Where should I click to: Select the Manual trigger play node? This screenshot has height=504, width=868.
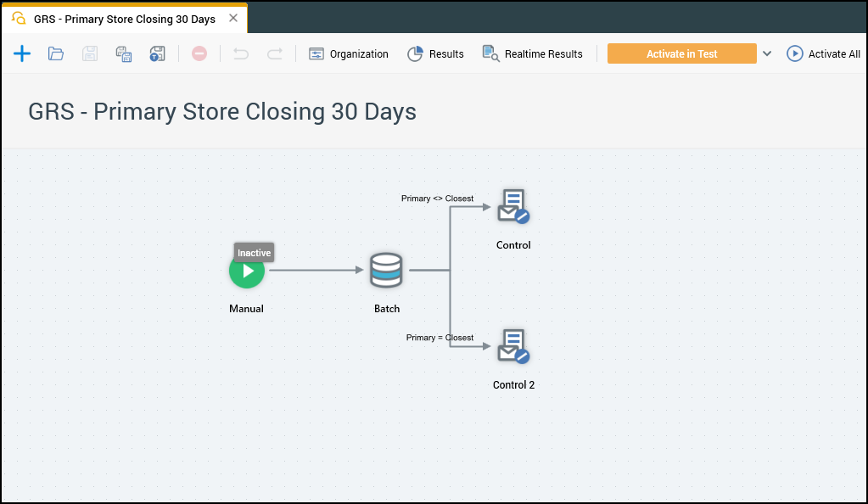[x=247, y=272]
